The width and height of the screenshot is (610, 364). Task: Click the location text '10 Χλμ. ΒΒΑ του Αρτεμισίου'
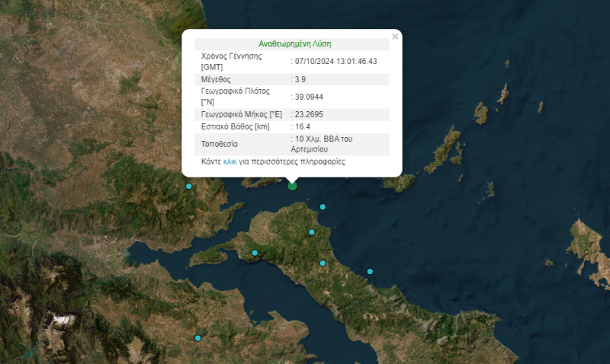point(322,144)
